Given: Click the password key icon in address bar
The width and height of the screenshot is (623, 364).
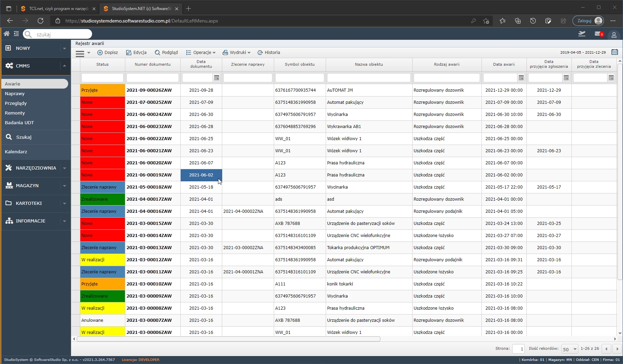Looking at the screenshot, I should [473, 21].
